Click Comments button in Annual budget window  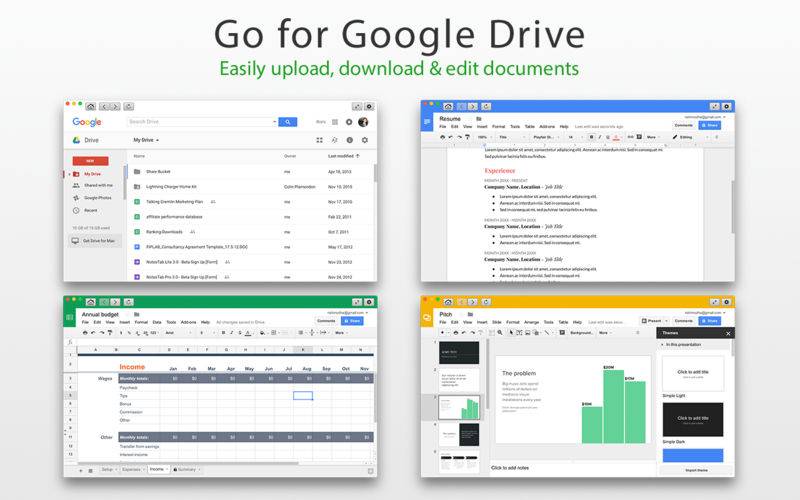(x=326, y=321)
